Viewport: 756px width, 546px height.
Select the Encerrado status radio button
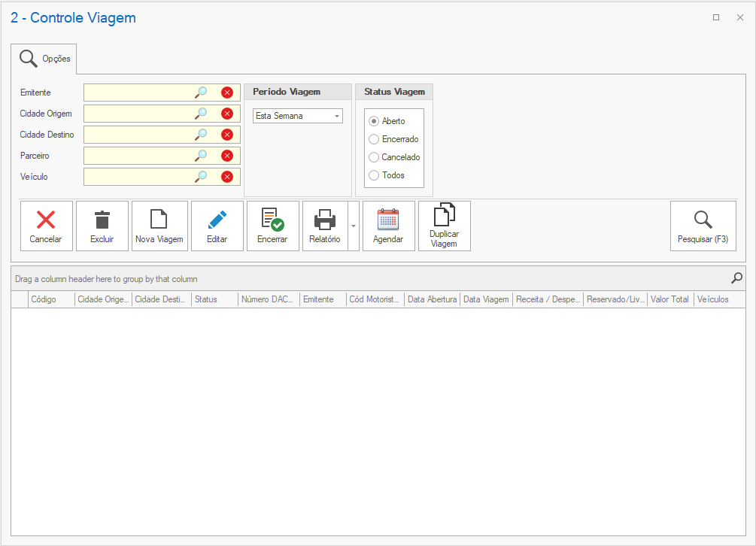(x=374, y=139)
